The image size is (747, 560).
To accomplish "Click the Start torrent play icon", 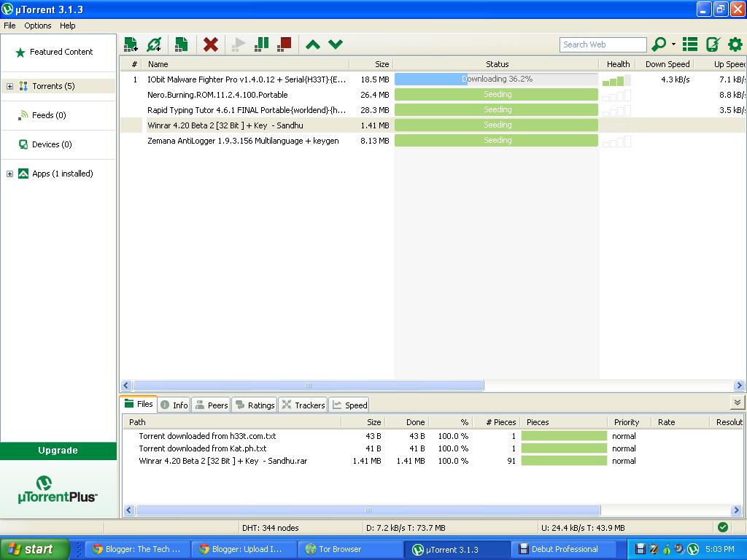I will pyautogui.click(x=238, y=44).
